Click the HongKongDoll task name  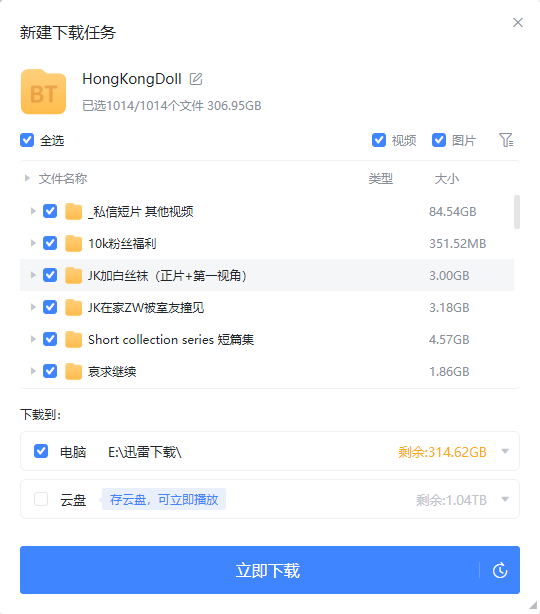pyautogui.click(x=132, y=79)
